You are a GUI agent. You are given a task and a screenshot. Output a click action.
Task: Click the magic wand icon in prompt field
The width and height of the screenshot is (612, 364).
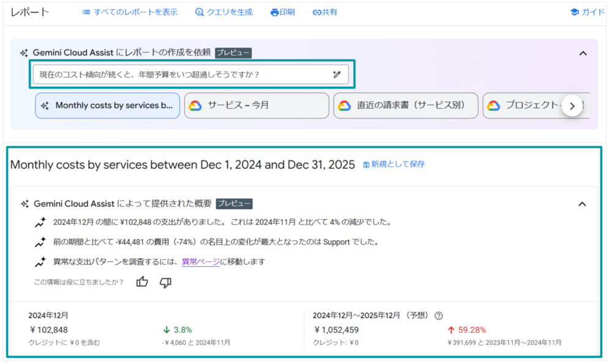pyautogui.click(x=336, y=75)
